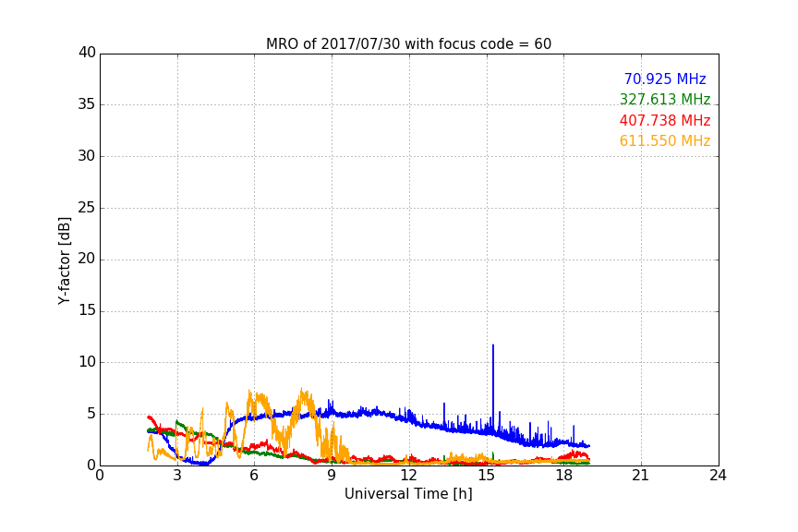Click the 'Y-factor [dB]' axis label
798x532 pixels.
tap(64, 260)
